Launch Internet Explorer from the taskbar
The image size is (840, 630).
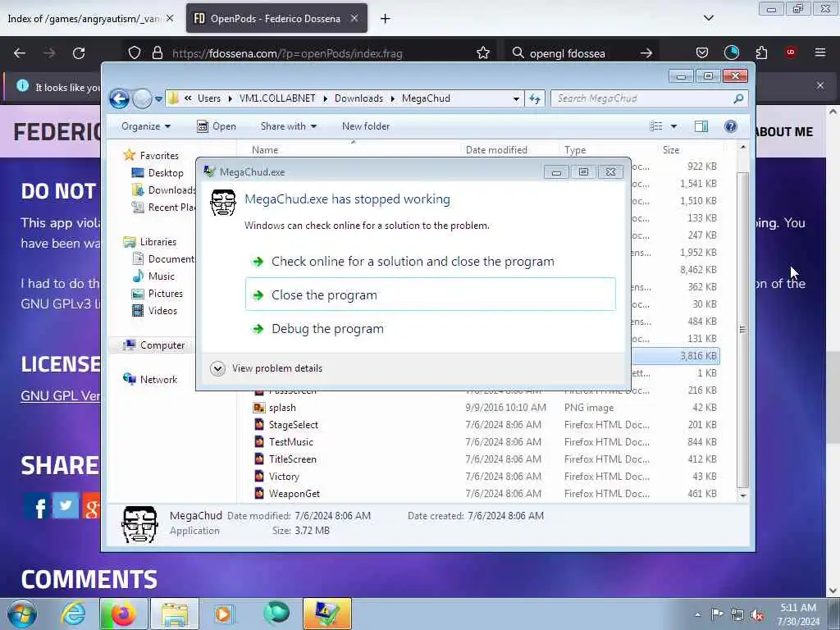[x=73, y=614]
